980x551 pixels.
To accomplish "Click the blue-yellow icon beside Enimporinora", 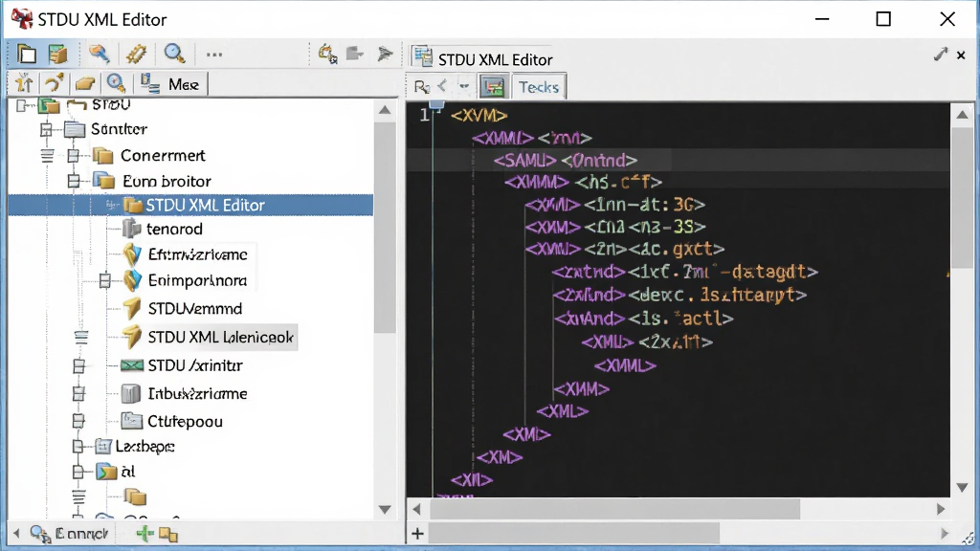I will 132,280.
